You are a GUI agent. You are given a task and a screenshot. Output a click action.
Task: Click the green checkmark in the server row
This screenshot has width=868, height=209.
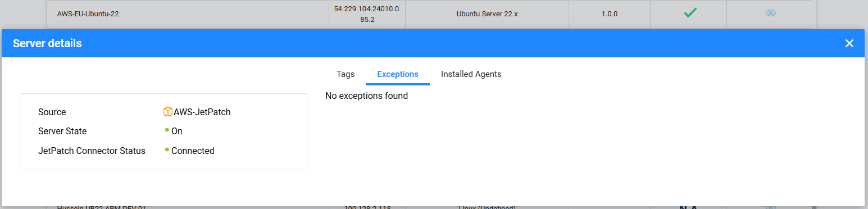(x=690, y=13)
